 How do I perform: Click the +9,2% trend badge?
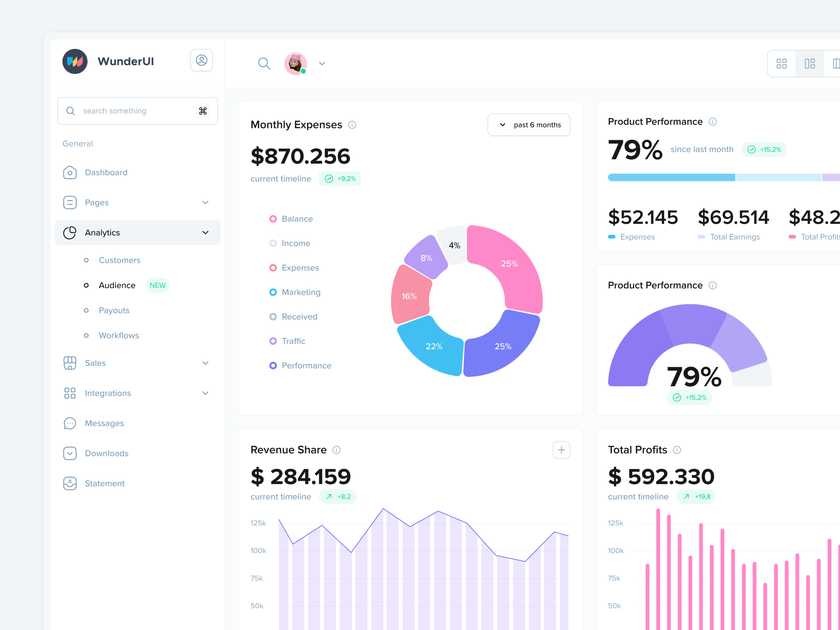(x=340, y=178)
